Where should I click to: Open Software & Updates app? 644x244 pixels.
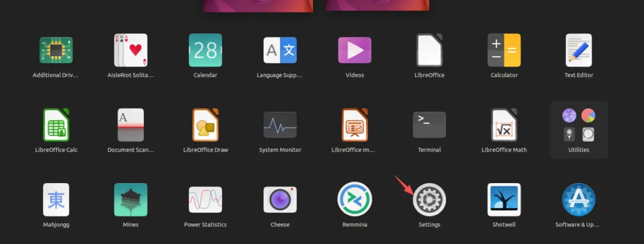click(578, 200)
